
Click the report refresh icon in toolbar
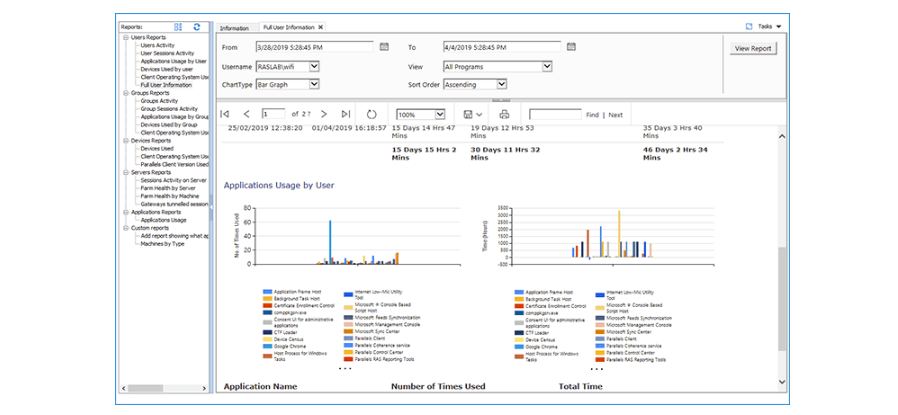click(x=372, y=115)
